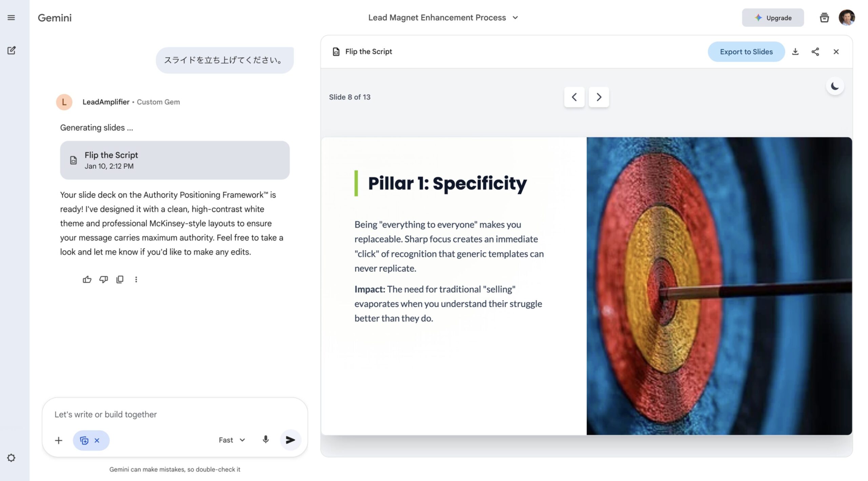Screen dimensions: 868x481
Task: Open the Flip the Script file card
Action: (x=175, y=160)
